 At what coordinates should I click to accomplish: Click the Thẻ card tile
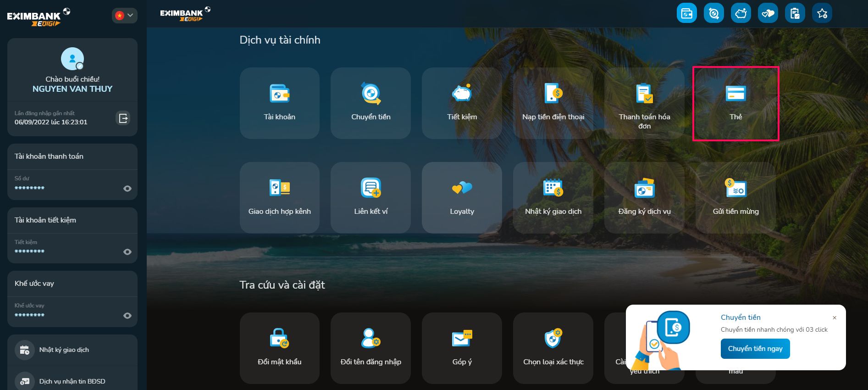[x=735, y=103]
